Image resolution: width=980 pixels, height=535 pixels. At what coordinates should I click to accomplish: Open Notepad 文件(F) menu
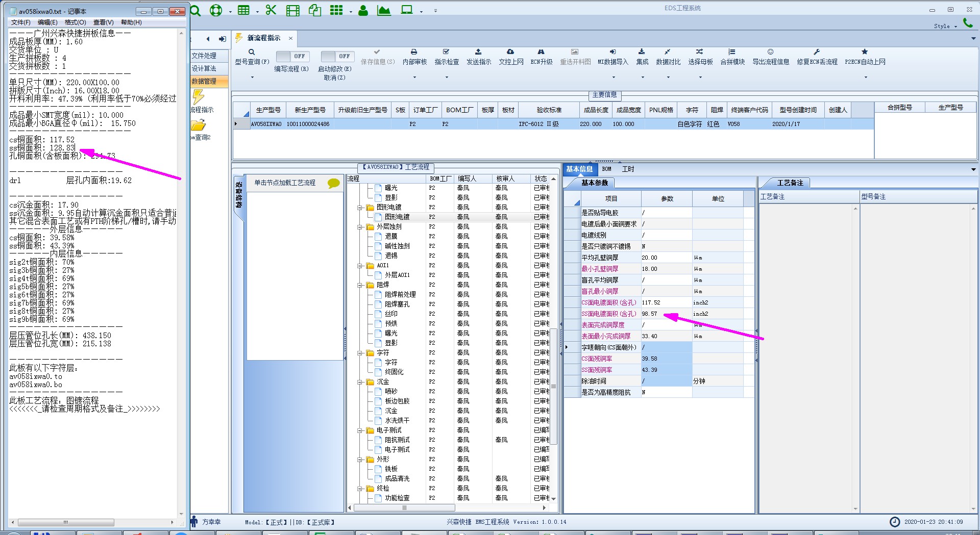tap(21, 22)
